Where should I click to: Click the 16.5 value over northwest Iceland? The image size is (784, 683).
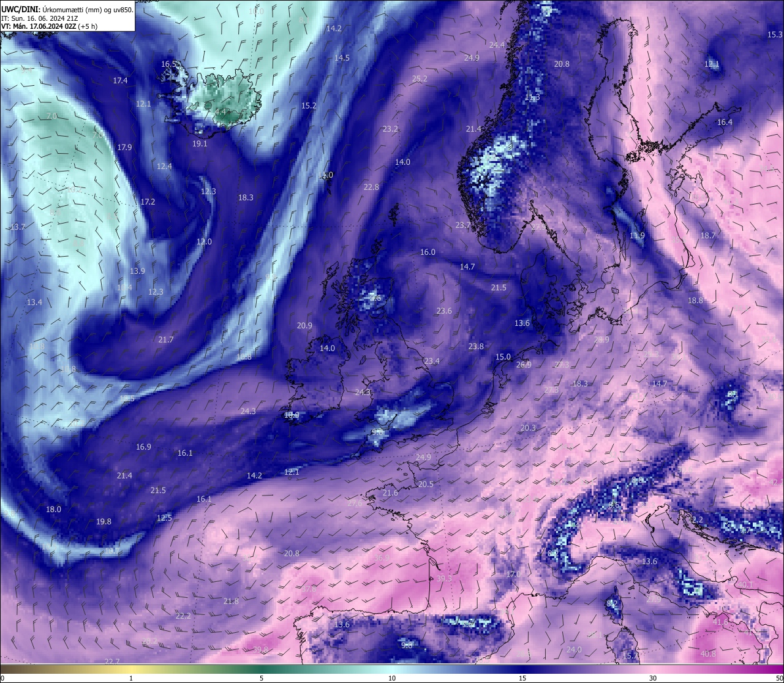tap(168, 64)
